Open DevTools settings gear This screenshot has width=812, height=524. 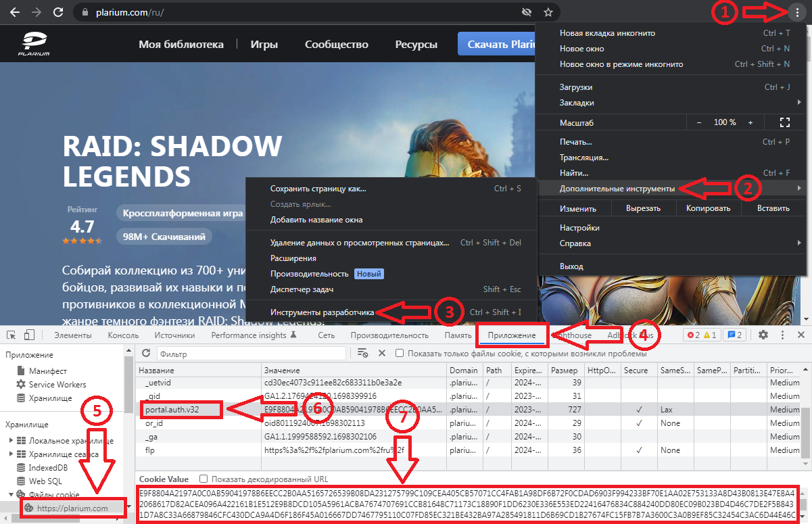tap(763, 335)
